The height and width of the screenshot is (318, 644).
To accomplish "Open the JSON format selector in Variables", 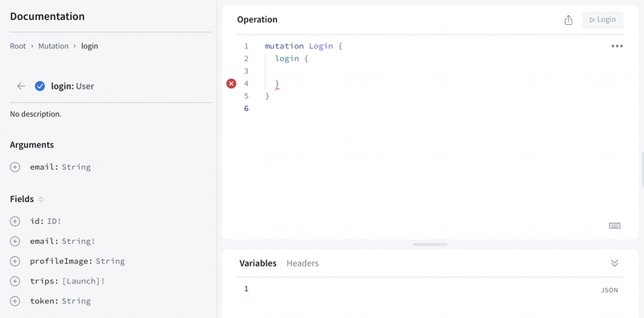I will coord(609,290).
